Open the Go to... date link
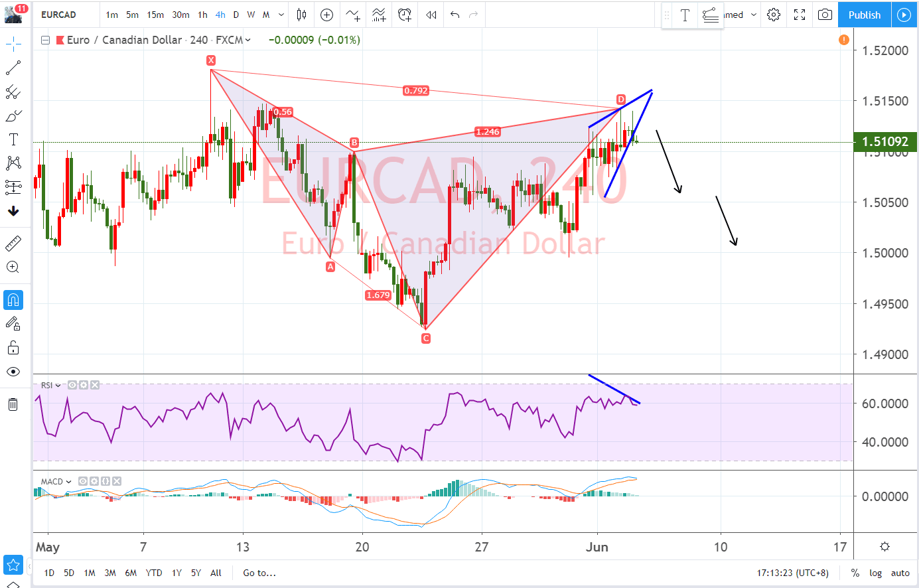 coord(259,573)
